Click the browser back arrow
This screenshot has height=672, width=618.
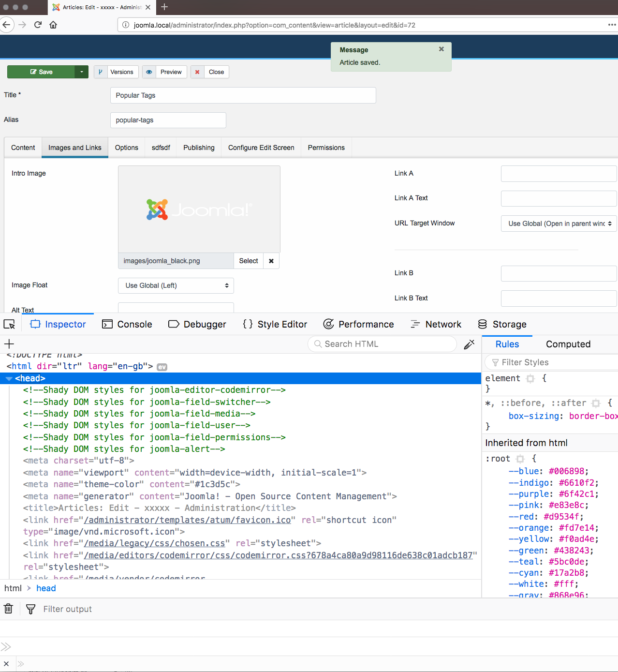click(x=6, y=25)
